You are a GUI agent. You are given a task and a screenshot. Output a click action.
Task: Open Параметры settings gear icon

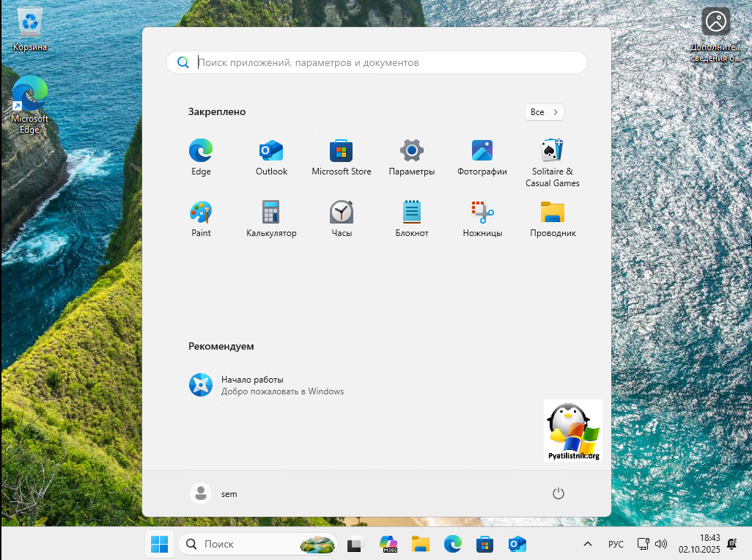(412, 151)
